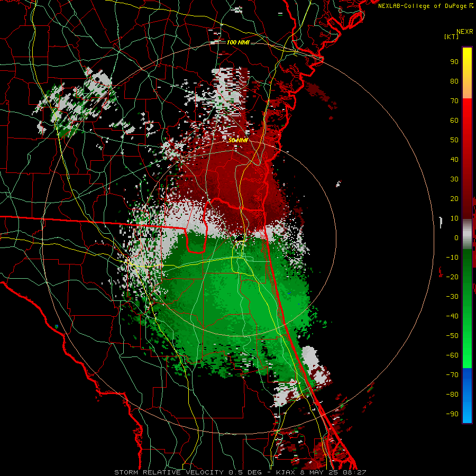Click the 70 value on the velocity scale
476x476 pixels.
tap(454, 101)
